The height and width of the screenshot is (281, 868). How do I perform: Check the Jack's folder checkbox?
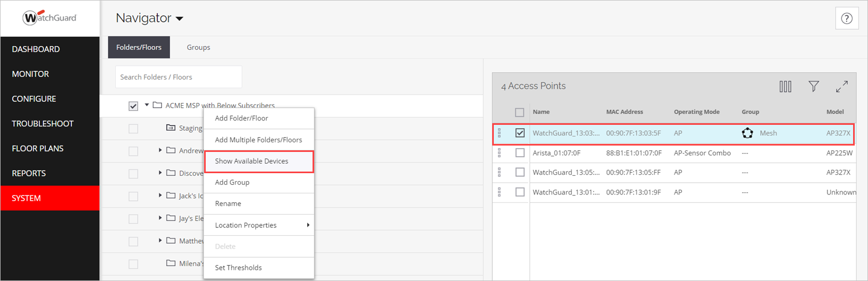click(133, 197)
